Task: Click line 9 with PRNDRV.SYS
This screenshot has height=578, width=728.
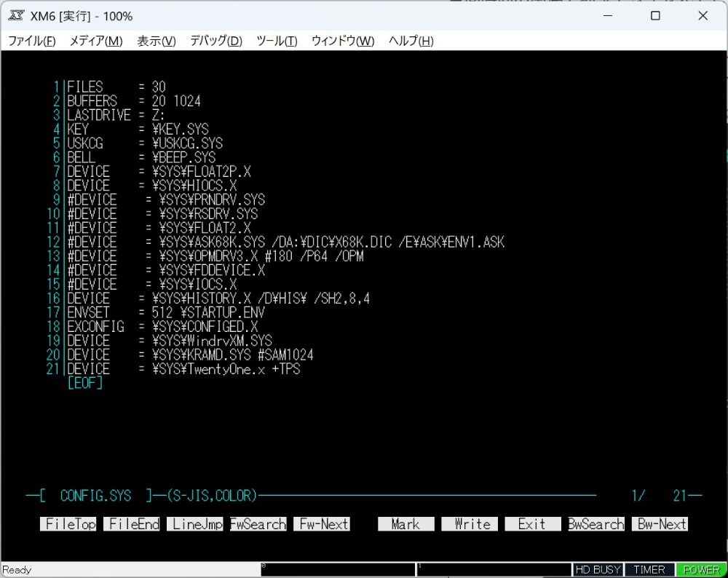Action: tap(166, 199)
